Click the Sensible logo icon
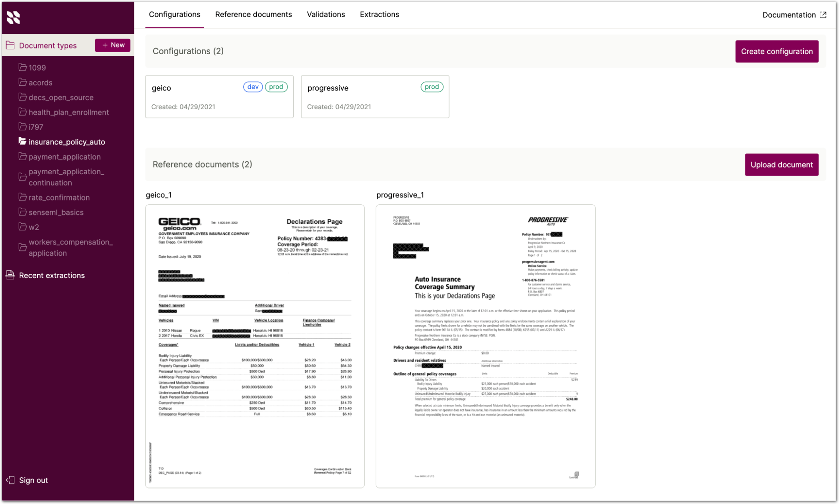The height and width of the screenshot is (504, 839). point(13,17)
